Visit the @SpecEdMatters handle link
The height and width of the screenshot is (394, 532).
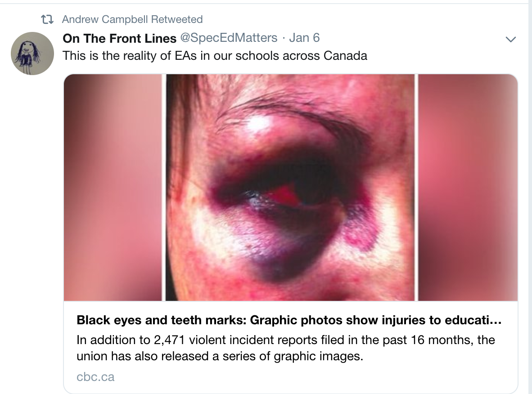[x=229, y=38]
